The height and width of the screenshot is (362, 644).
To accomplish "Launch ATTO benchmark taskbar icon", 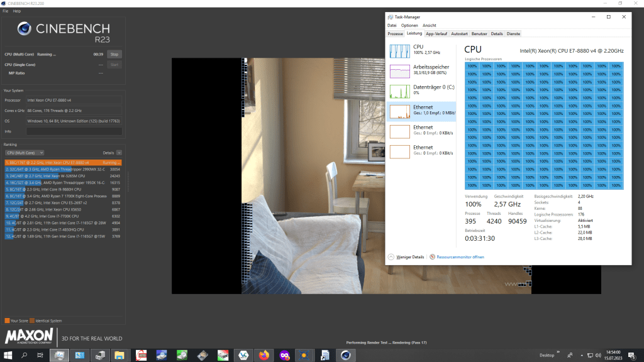I will [x=141, y=355].
